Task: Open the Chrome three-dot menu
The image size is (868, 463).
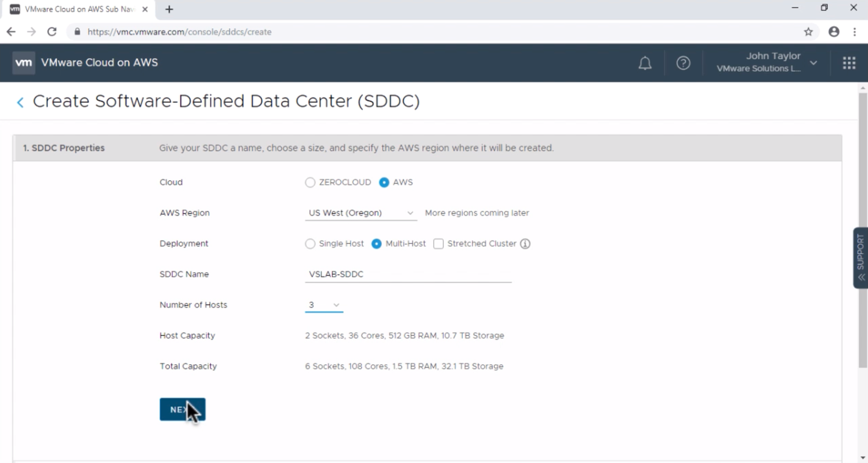Action: tap(855, 32)
